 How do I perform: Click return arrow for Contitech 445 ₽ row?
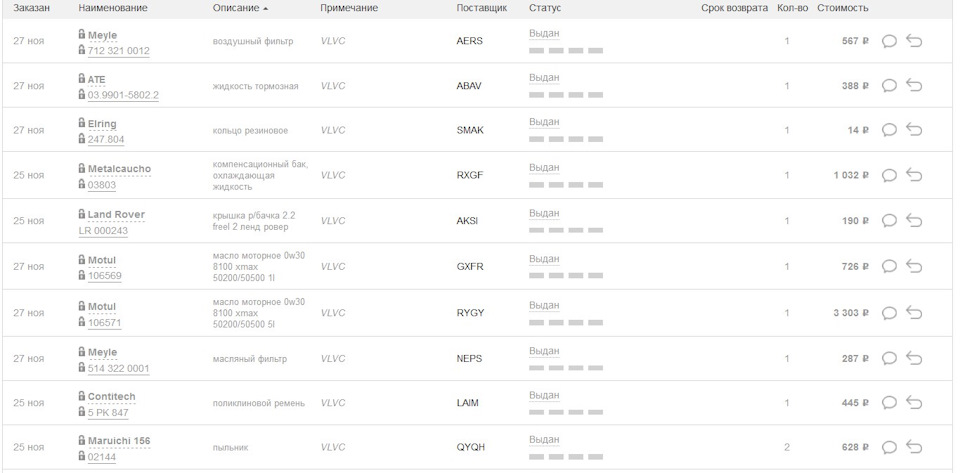(913, 403)
